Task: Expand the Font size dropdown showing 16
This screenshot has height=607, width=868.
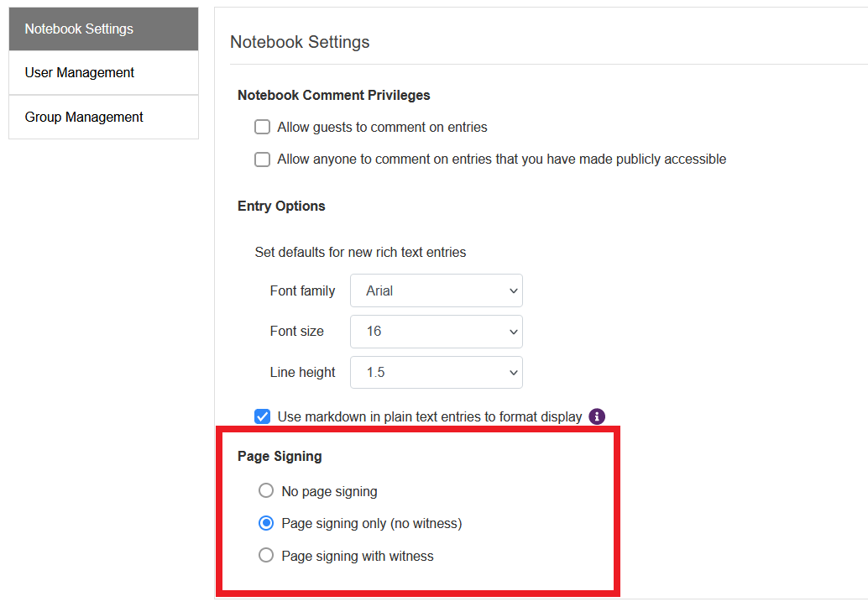Action: tap(436, 332)
